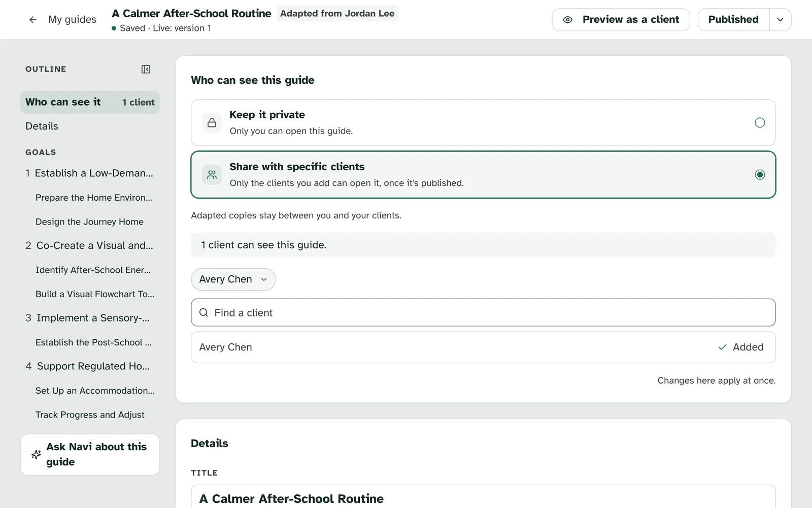Select the Share with specific clients radio button
Image resolution: width=812 pixels, height=508 pixels.
click(x=760, y=175)
